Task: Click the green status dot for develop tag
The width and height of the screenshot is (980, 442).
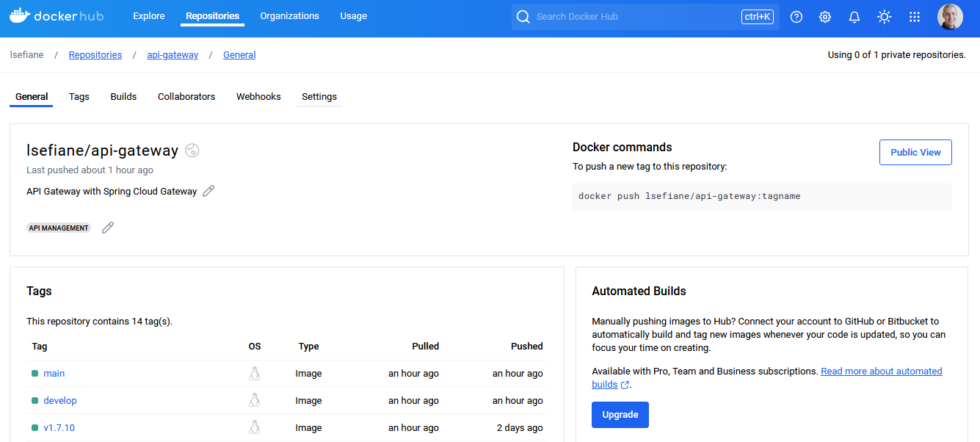Action: pos(35,401)
